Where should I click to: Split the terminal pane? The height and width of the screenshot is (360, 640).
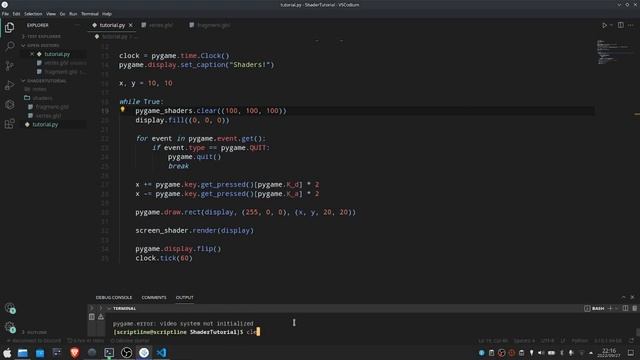tap(625, 309)
